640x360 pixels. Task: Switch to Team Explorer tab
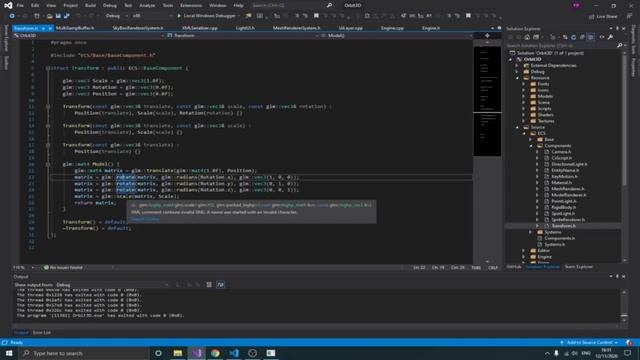[x=578, y=267]
